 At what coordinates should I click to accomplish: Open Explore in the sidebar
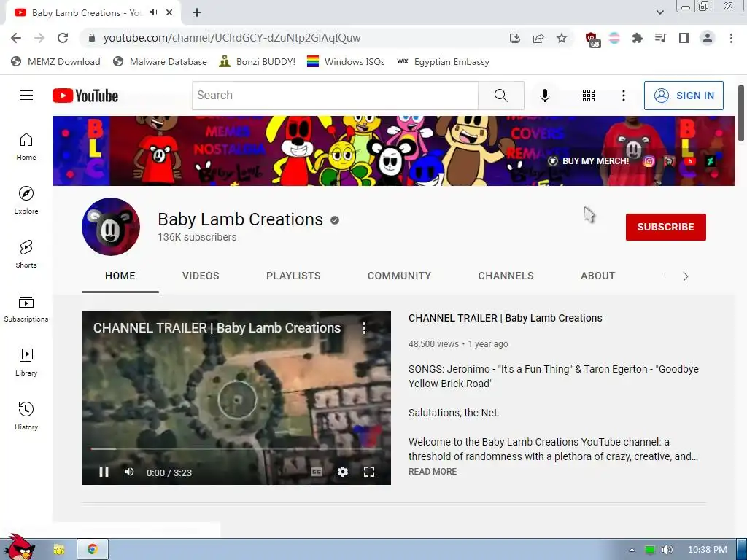26,200
